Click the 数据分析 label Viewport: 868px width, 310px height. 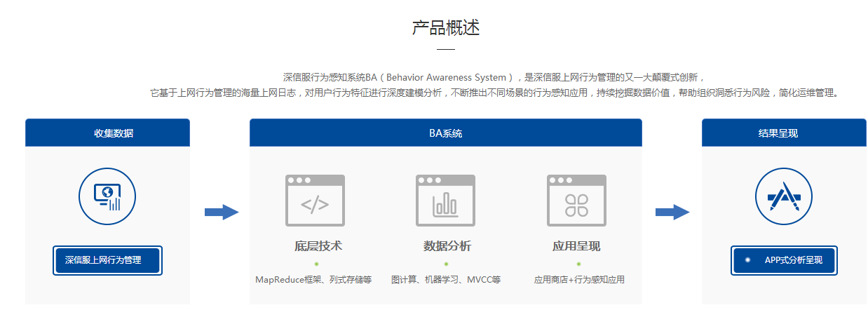coord(447,246)
